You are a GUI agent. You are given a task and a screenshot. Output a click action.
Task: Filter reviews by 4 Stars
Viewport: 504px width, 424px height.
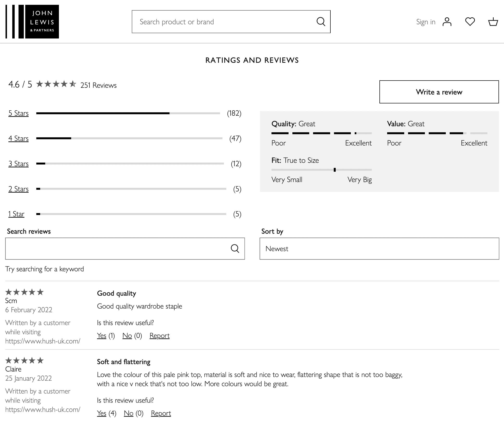(19, 139)
